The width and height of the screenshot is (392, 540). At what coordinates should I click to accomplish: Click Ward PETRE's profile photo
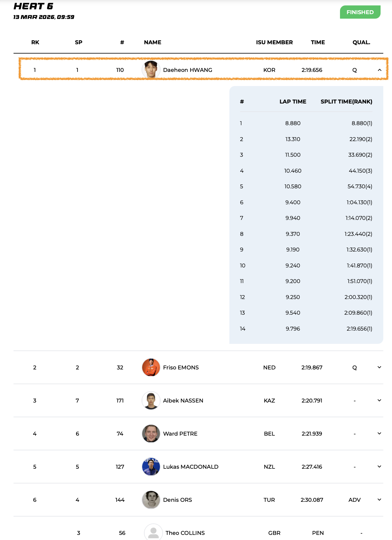151,434
